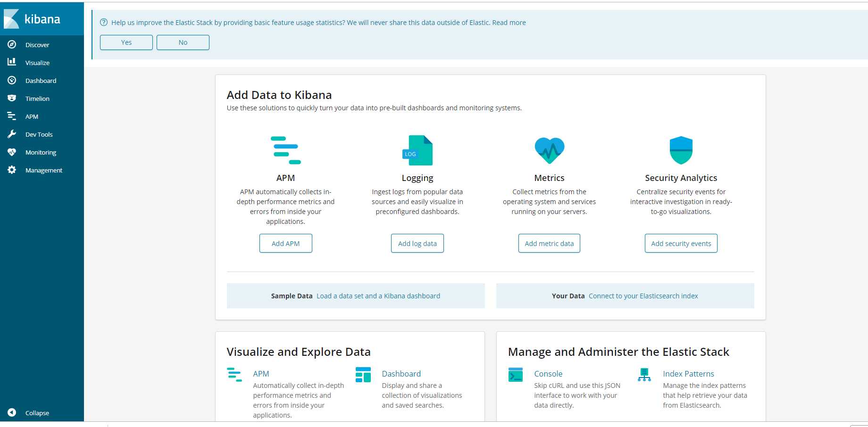Click the Console terminal icon
This screenshot has width=868, height=427.
pyautogui.click(x=516, y=375)
